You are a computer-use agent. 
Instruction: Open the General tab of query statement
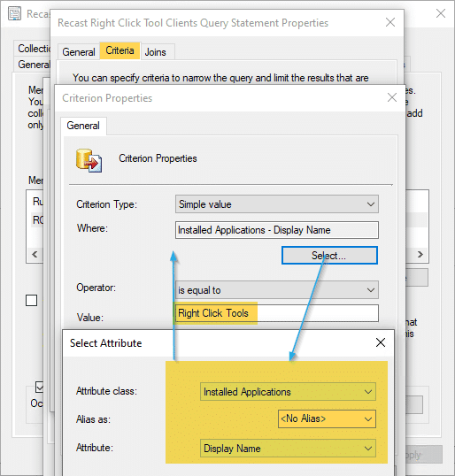coord(79,52)
